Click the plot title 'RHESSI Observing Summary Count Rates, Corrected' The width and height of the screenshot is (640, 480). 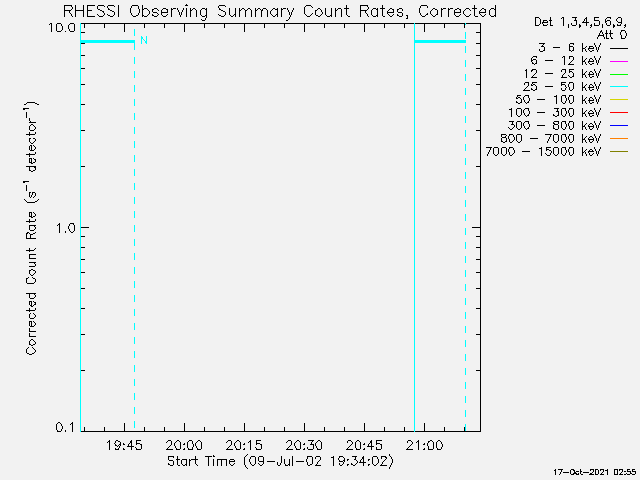click(280, 11)
